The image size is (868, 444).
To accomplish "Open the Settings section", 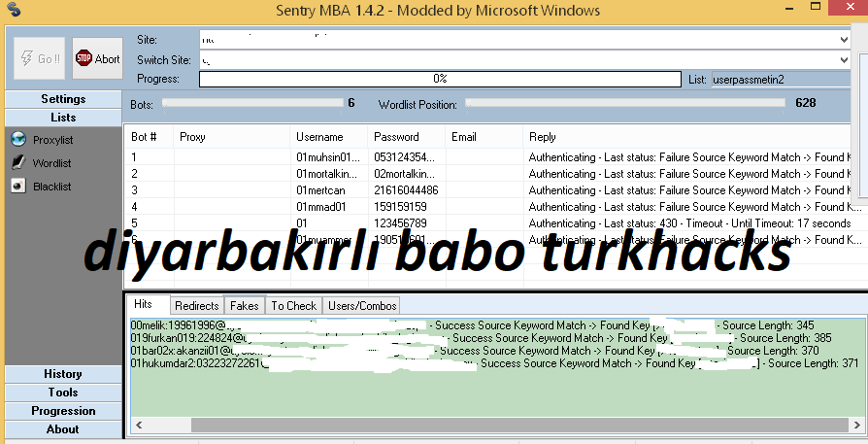I will (x=63, y=99).
